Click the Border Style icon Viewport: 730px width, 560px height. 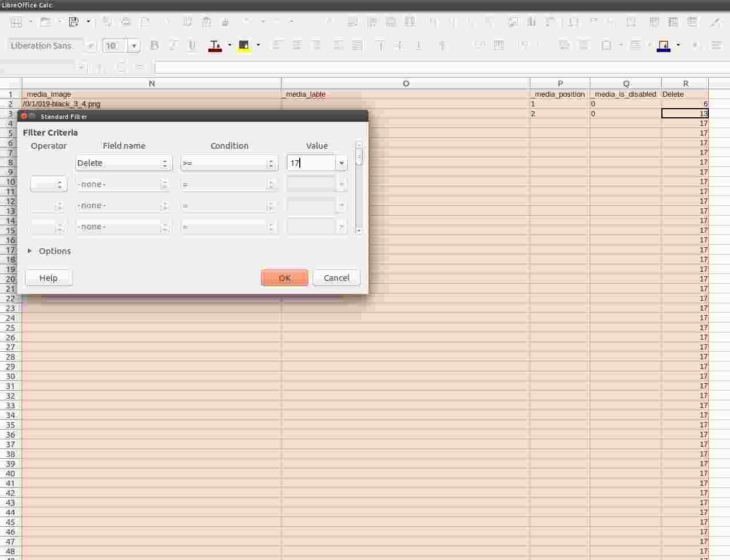click(635, 45)
